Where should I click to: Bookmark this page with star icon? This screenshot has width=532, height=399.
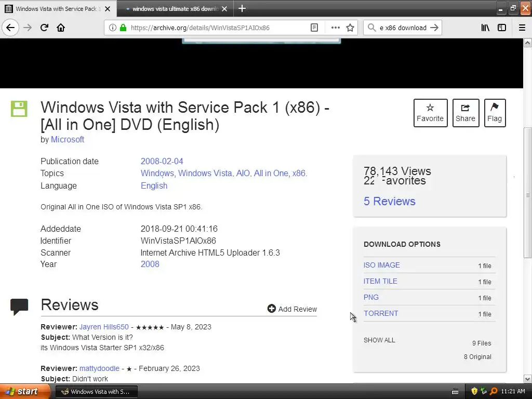tap(350, 28)
